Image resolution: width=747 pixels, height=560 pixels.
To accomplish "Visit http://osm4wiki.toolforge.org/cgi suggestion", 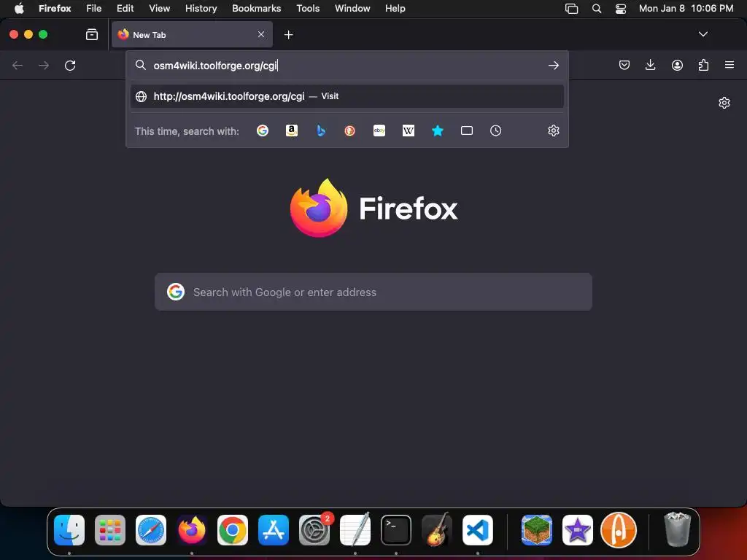I will 347,96.
